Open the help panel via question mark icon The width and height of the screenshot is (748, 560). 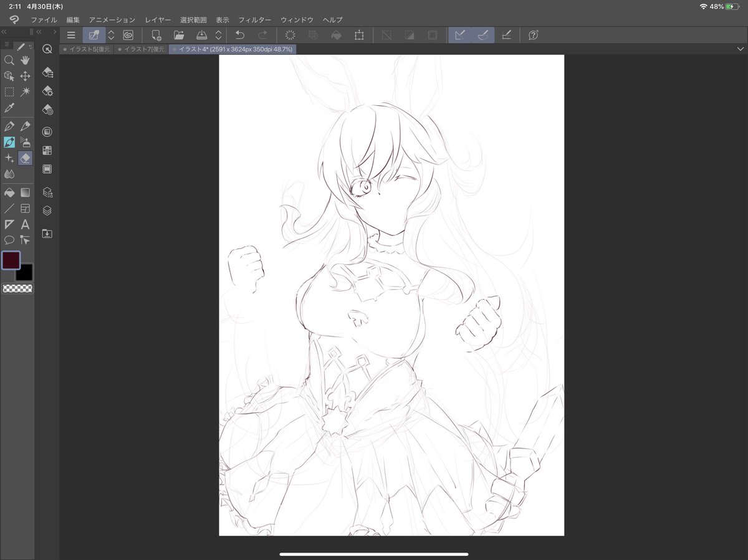pyautogui.click(x=533, y=36)
